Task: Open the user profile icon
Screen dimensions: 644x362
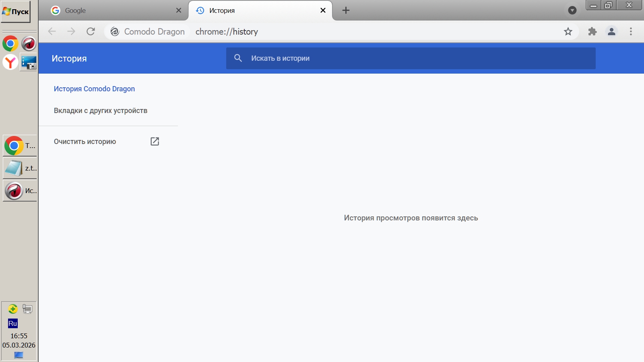Action: [611, 31]
